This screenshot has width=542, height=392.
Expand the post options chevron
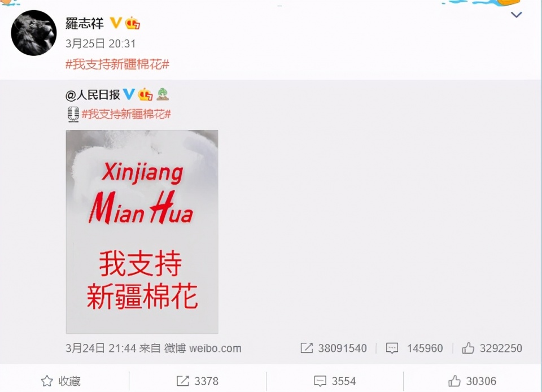(517, 15)
